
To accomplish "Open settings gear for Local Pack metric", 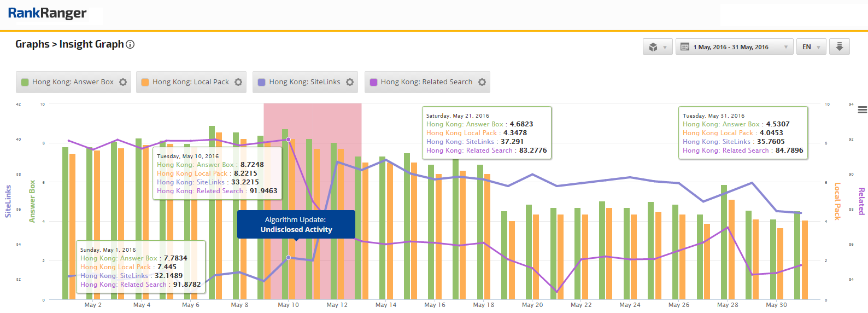I will coord(238,82).
